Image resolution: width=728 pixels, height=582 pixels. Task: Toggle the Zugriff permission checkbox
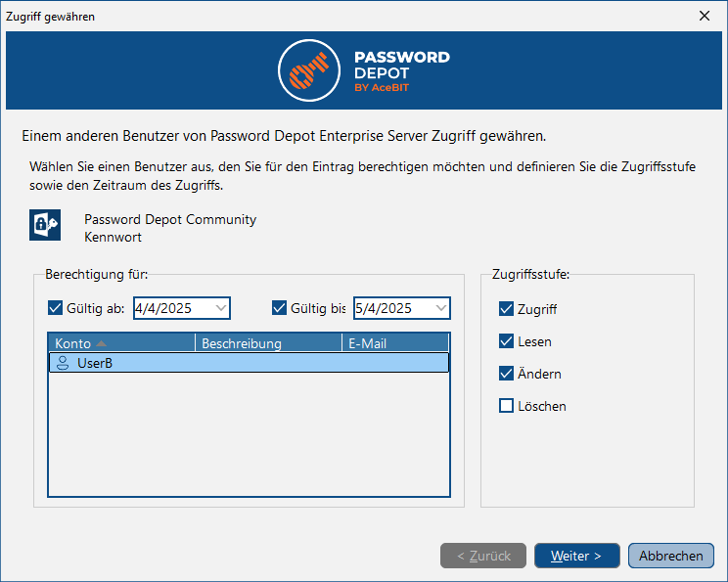[506, 309]
